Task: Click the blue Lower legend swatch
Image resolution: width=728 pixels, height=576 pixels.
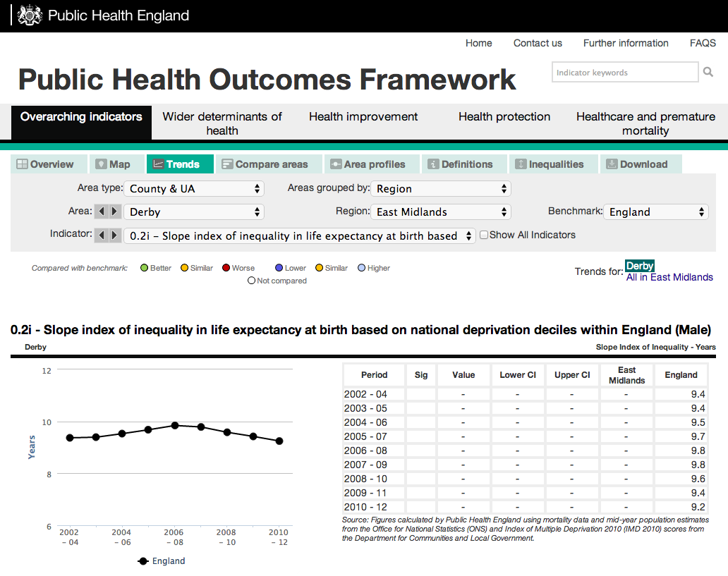Action: coord(279,268)
